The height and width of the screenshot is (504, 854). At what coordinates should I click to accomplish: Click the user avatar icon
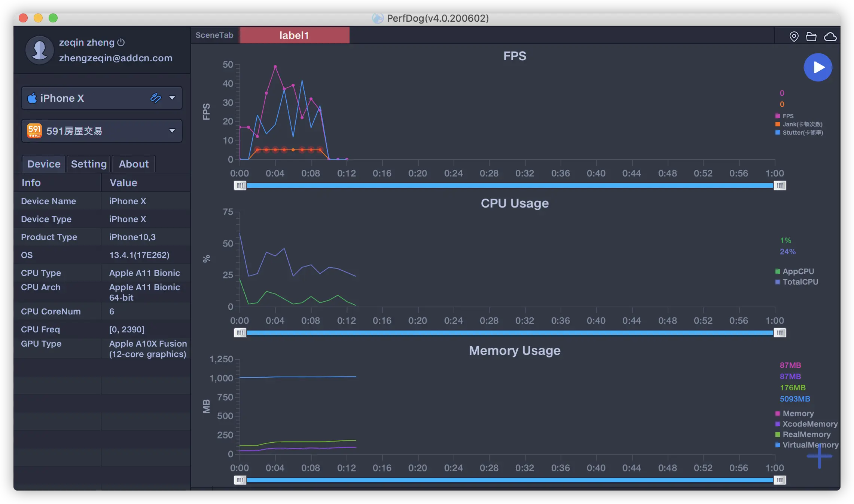39,50
